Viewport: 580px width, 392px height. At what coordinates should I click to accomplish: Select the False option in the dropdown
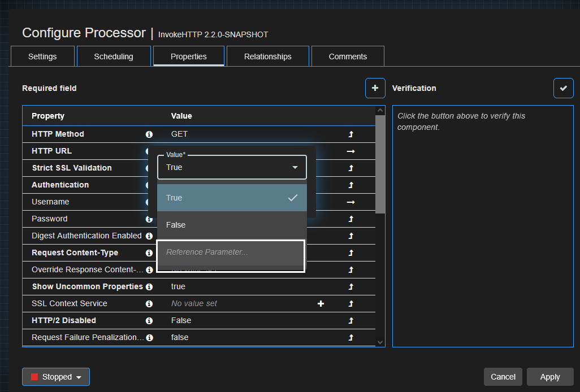click(175, 225)
